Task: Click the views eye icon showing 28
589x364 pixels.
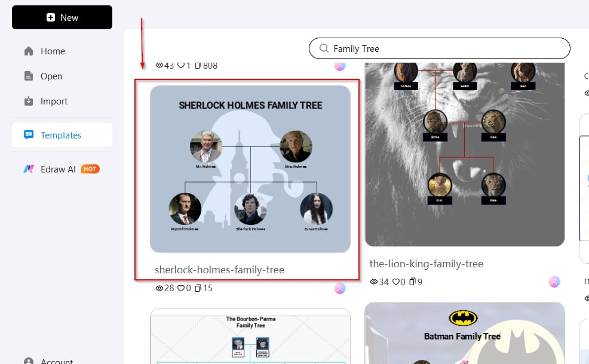Action: pos(159,288)
